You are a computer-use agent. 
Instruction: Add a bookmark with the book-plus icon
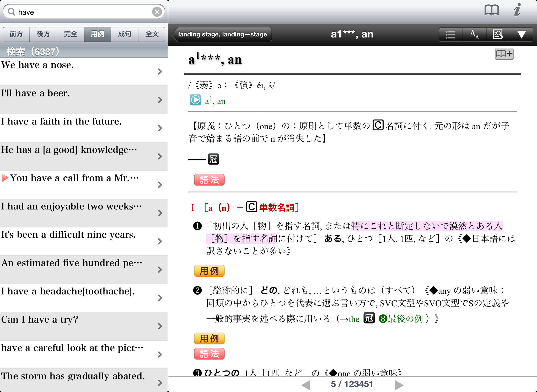click(504, 54)
